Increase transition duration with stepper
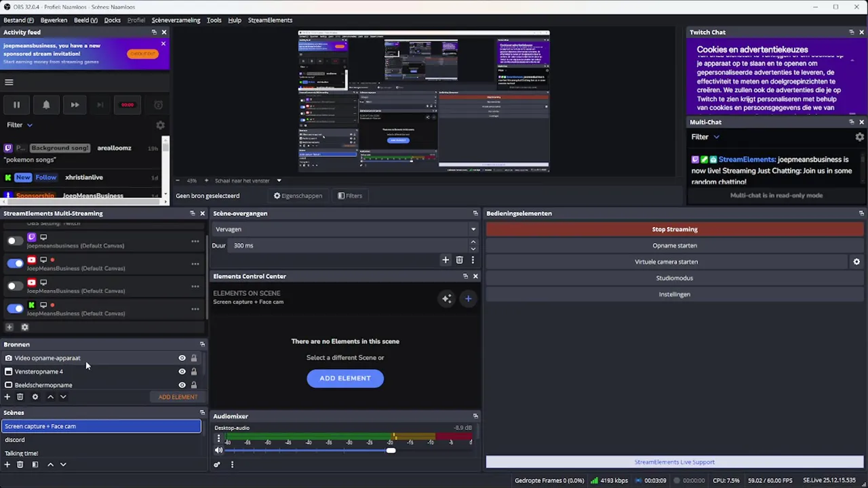 click(x=473, y=242)
